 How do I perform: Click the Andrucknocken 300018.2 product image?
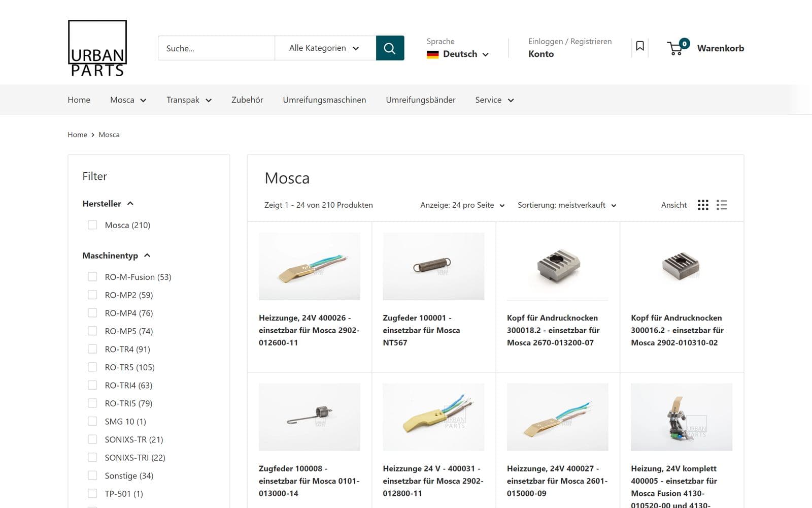pyautogui.click(x=558, y=266)
